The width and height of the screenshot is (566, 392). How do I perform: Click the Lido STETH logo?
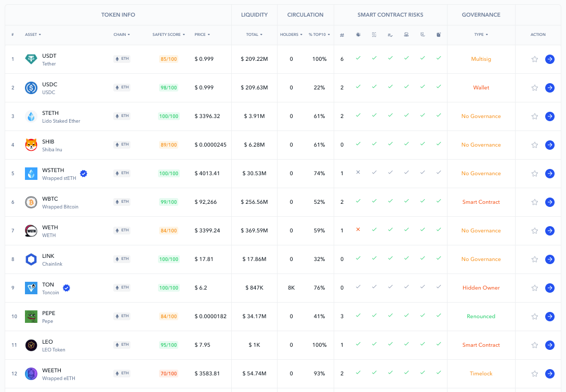point(31,116)
